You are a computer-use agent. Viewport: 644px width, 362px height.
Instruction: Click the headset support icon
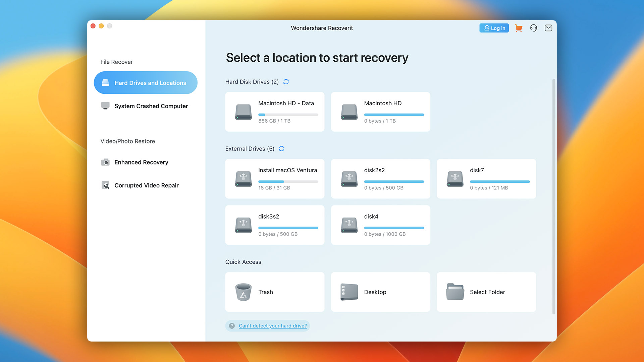point(534,28)
